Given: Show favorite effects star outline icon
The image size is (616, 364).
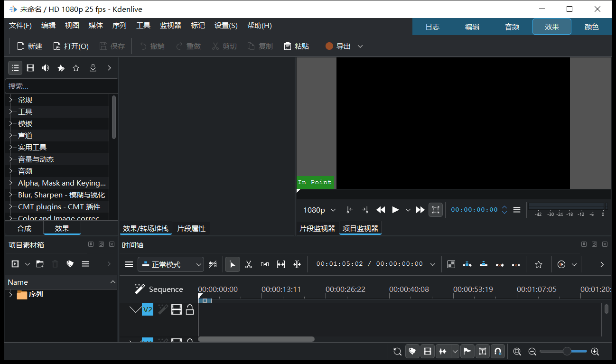Looking at the screenshot, I should 76,68.
